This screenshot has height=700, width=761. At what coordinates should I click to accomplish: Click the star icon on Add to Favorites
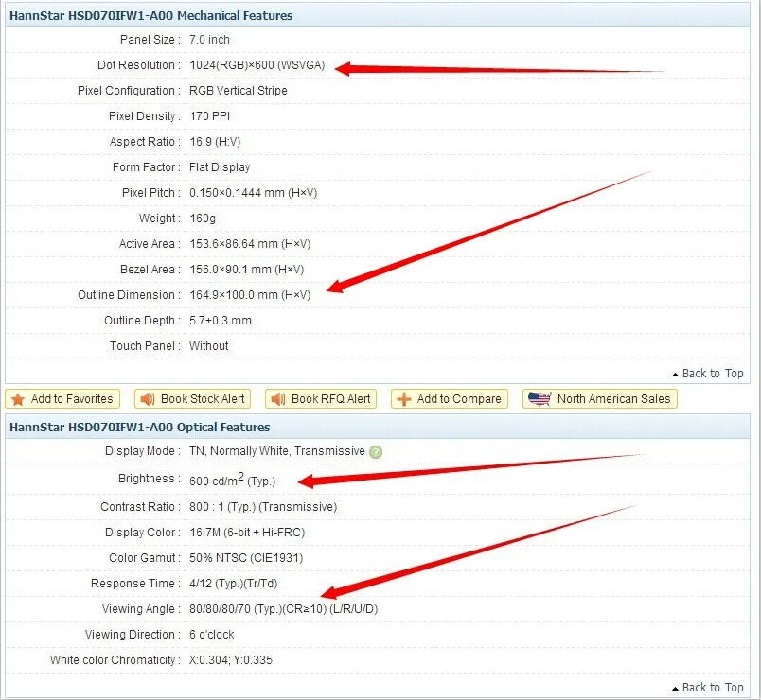18,399
